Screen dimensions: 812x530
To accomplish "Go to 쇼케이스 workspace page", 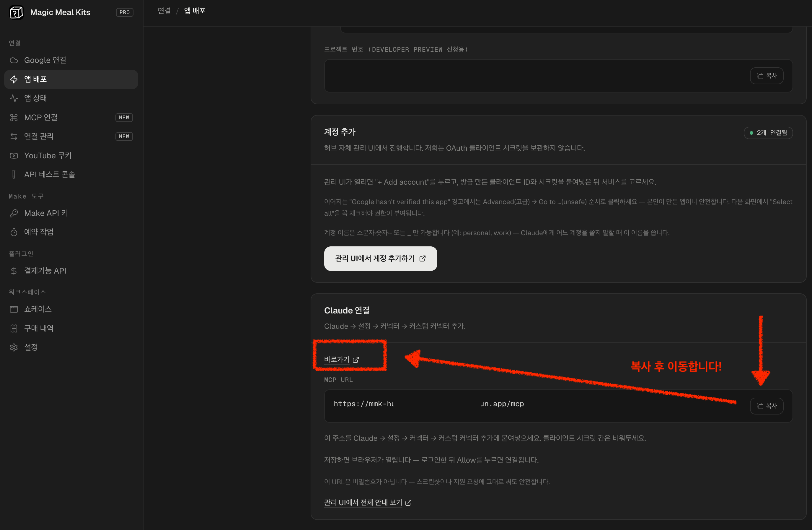I will [71, 309].
